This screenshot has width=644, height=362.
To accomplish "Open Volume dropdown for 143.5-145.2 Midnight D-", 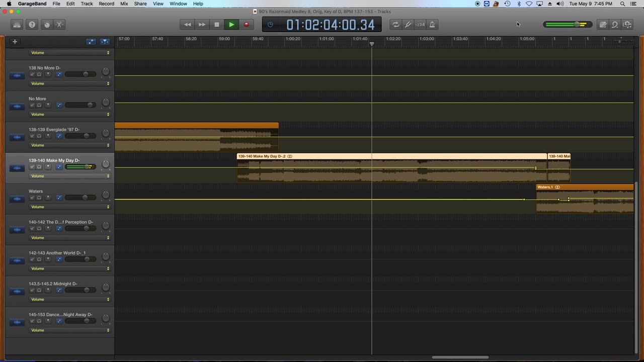I will pyautogui.click(x=69, y=299).
